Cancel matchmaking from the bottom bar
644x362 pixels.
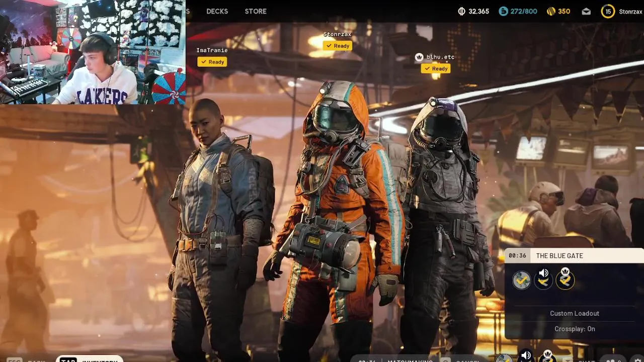coord(462,360)
